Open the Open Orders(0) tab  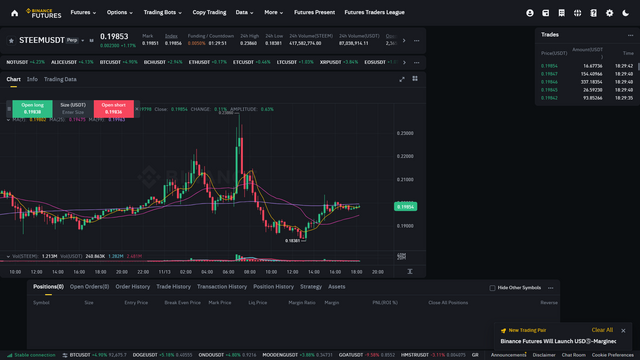click(89, 287)
